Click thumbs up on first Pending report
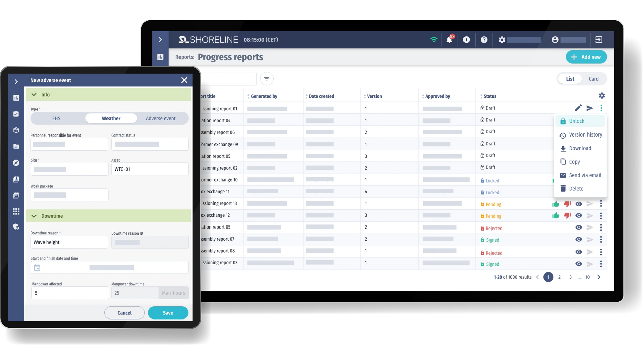The width and height of the screenshot is (643, 364). coord(556,204)
